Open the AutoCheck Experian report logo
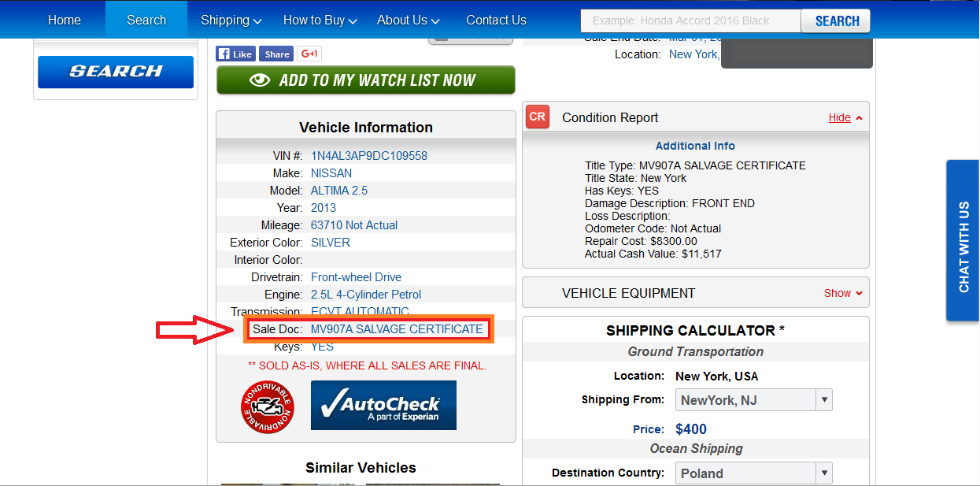This screenshot has height=486, width=980. (383, 406)
